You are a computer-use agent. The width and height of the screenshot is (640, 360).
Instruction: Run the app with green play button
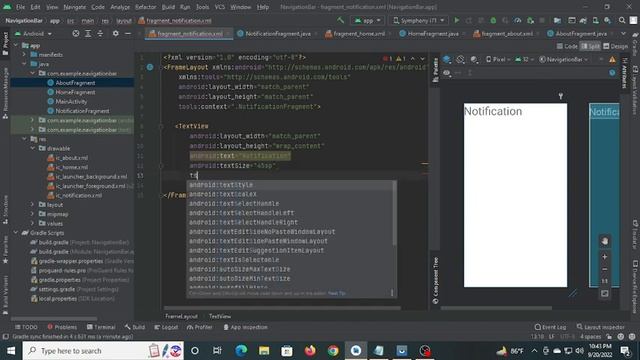click(457, 20)
